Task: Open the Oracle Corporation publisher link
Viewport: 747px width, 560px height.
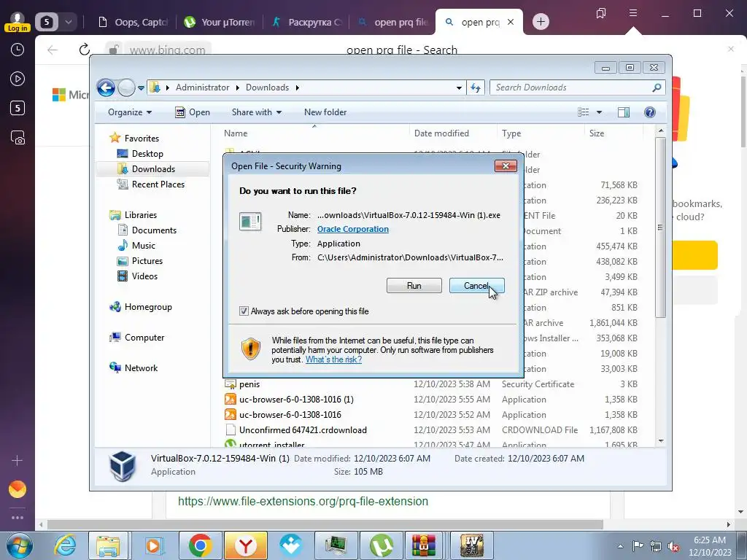Action: pyautogui.click(x=352, y=229)
